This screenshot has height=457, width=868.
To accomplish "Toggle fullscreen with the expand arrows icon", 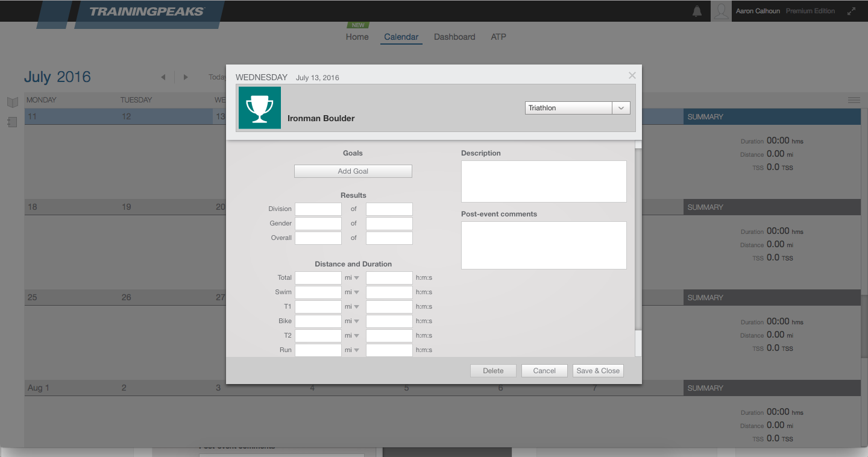I will tap(851, 11).
